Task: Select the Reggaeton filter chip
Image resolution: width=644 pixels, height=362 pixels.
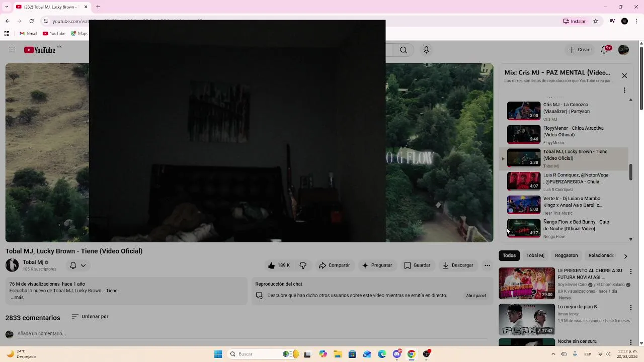Action: coord(566,255)
